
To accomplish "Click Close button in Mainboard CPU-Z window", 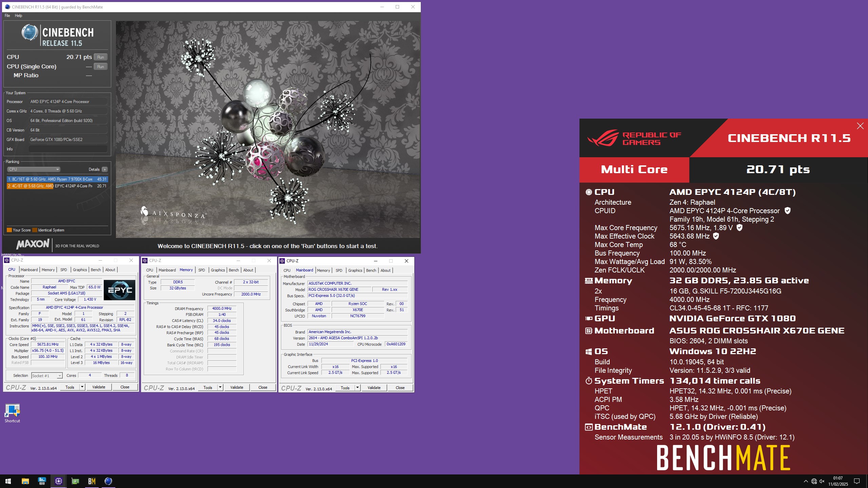I will point(400,388).
